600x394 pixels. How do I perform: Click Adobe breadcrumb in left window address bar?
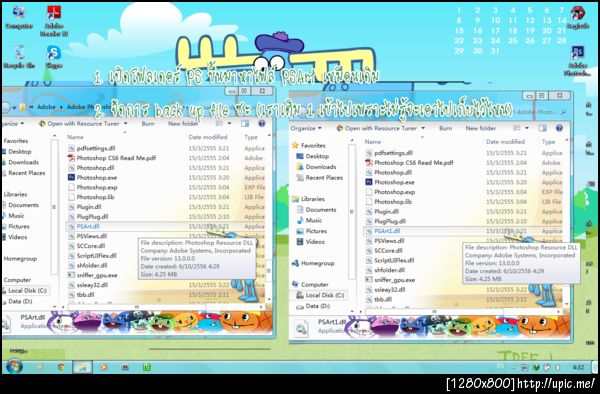pyautogui.click(x=46, y=107)
